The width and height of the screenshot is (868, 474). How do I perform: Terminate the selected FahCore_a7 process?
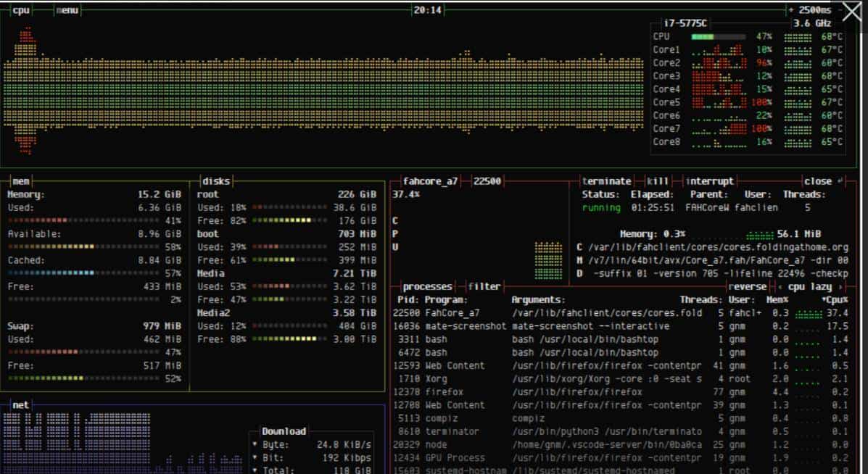607,180
